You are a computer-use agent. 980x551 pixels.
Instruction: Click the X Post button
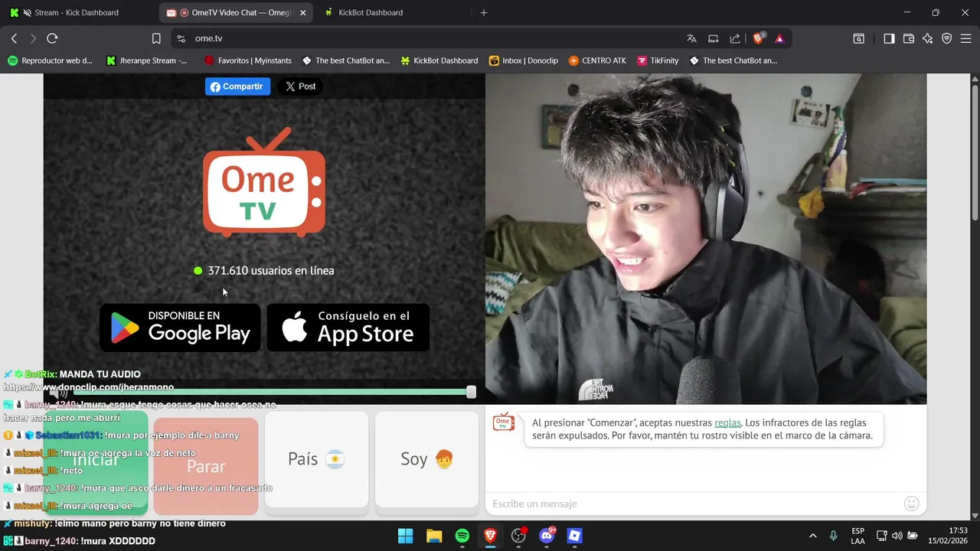point(300,86)
